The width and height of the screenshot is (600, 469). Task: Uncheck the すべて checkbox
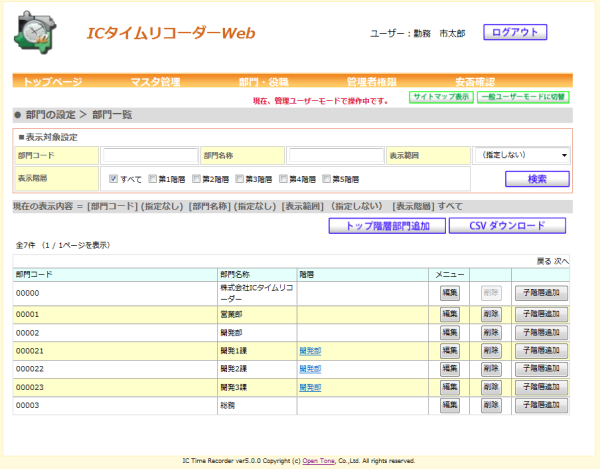(x=113, y=179)
